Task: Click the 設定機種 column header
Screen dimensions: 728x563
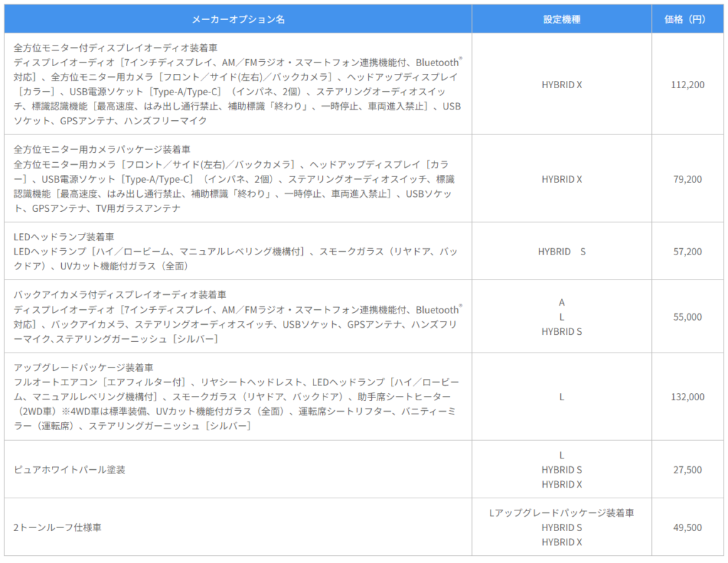Action: click(561, 19)
